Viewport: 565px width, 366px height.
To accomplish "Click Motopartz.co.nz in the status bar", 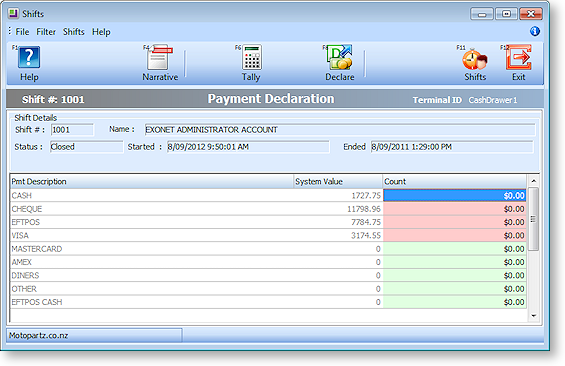I will 39,335.
